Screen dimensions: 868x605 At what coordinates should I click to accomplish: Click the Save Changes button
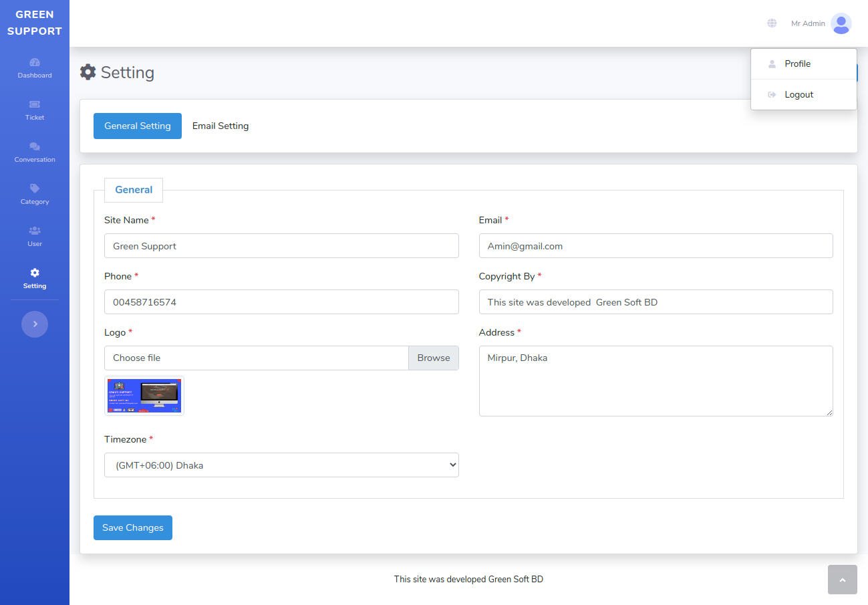(133, 527)
